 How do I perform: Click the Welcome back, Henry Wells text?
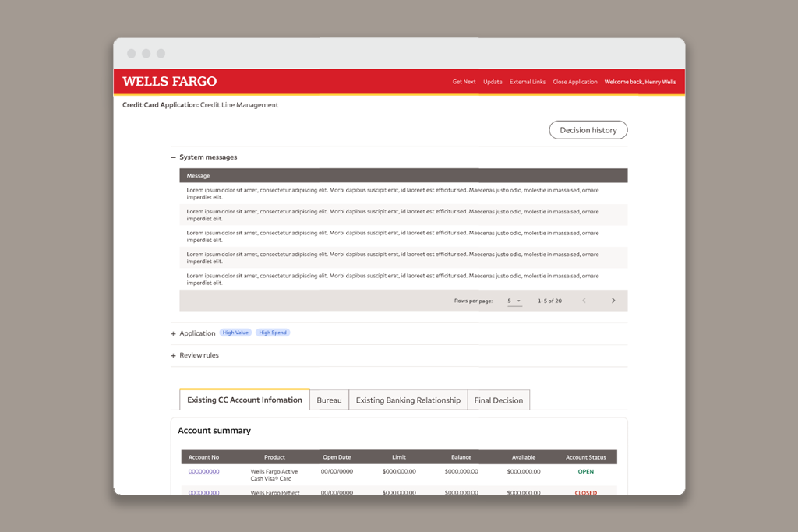(640, 82)
